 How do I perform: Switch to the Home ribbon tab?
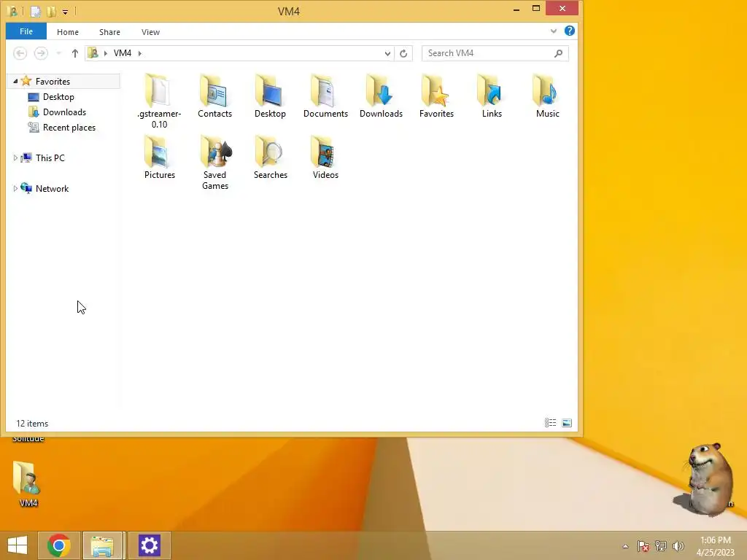tap(68, 32)
